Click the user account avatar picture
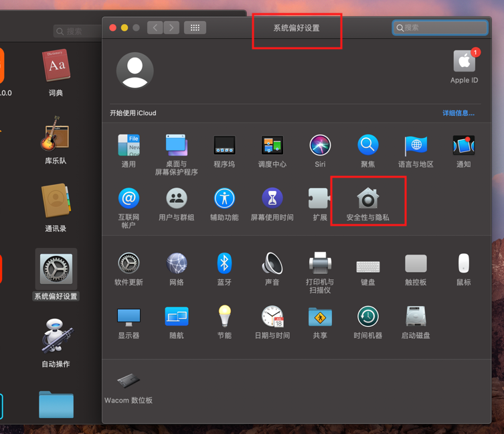The image size is (504, 434). 135,70
